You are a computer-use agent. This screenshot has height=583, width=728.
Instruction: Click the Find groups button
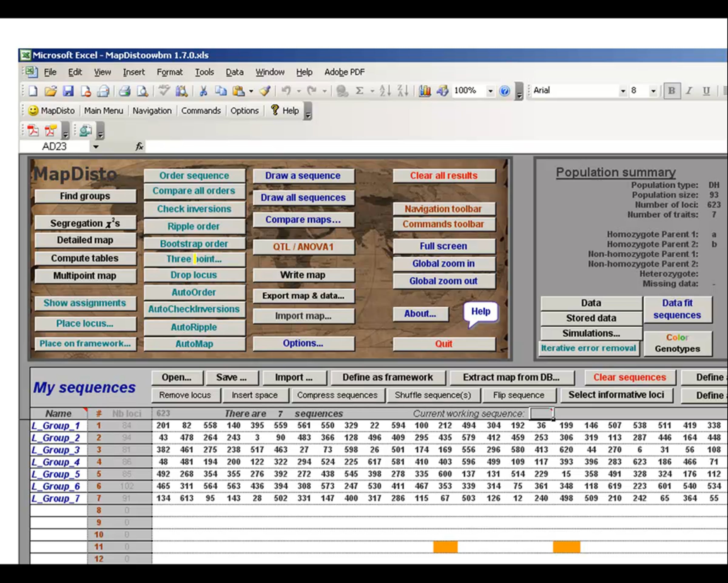click(86, 196)
